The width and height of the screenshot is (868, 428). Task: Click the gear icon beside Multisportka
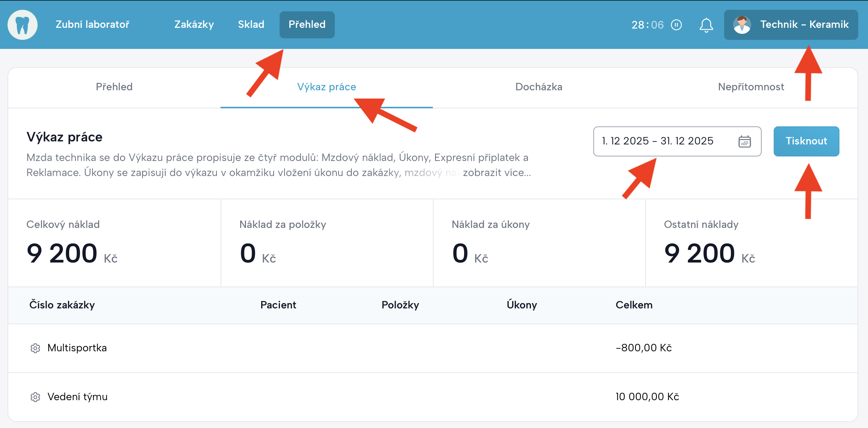[x=35, y=348]
